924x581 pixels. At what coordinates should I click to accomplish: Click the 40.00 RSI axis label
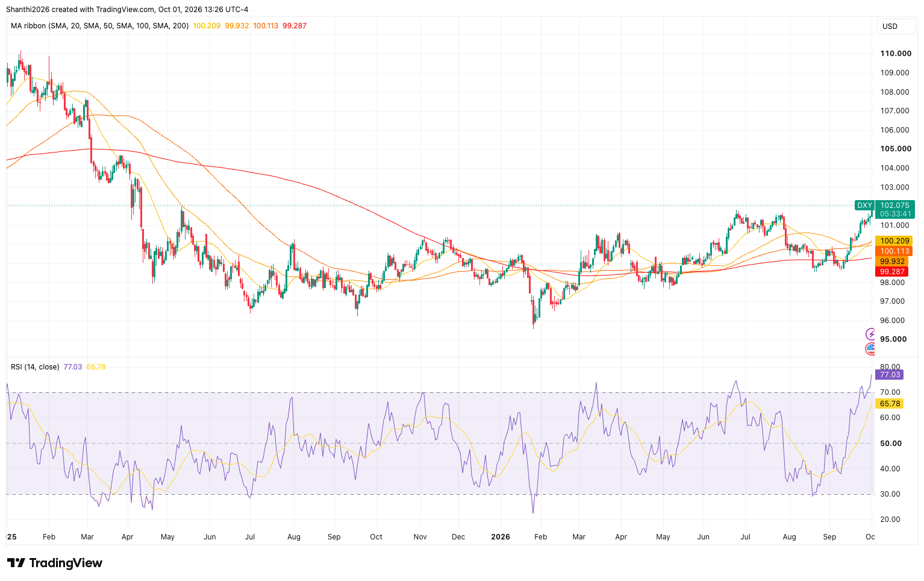pyautogui.click(x=890, y=469)
